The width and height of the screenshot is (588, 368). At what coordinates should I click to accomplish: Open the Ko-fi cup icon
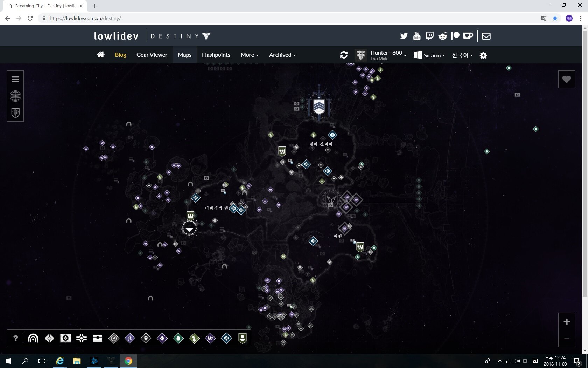(468, 36)
